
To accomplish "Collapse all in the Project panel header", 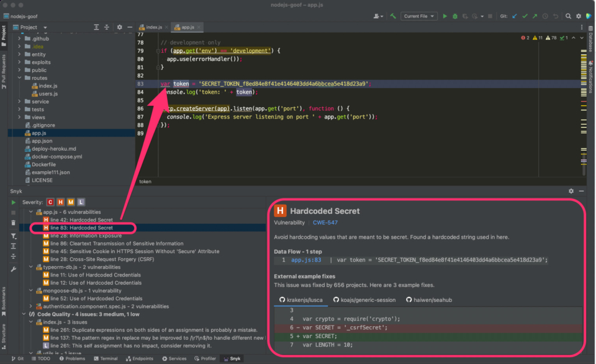I will coord(107,27).
